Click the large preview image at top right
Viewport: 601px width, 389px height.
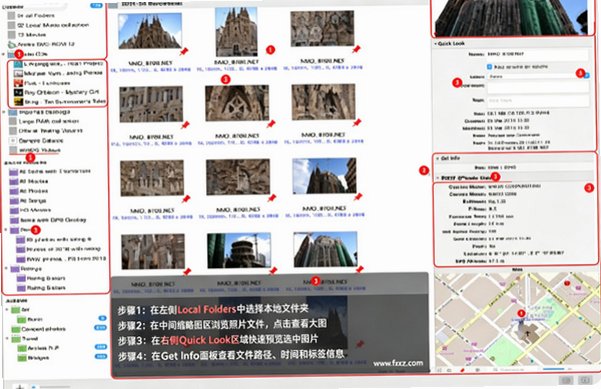(x=511, y=18)
